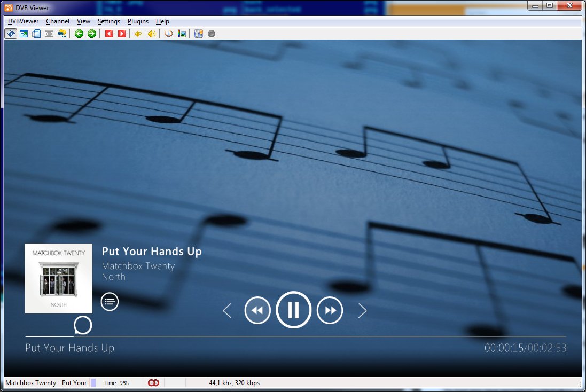This screenshot has width=586, height=392.
Task: Click the open book toolbar icon
Action: click(169, 34)
